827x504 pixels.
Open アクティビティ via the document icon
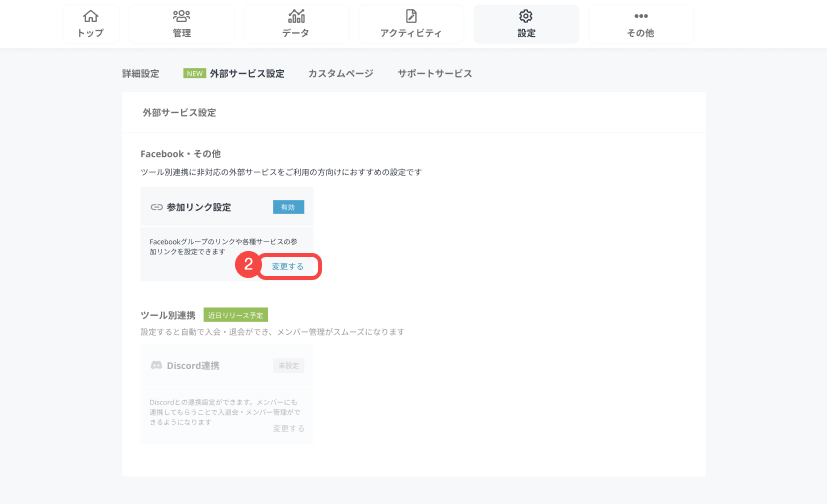pyautogui.click(x=411, y=16)
